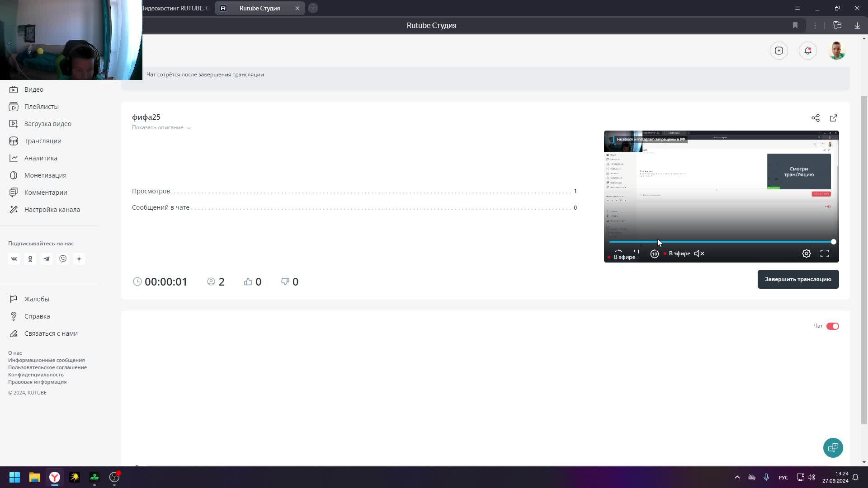Image resolution: width=868 pixels, height=488 pixels.
Task: Open the Трансляции section in the sidebar
Action: (42, 141)
